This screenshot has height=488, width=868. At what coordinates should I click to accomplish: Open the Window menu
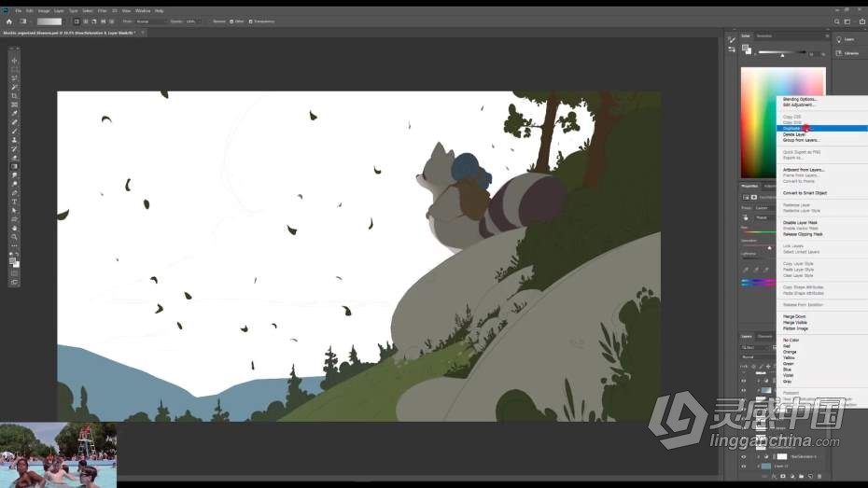pyautogui.click(x=143, y=10)
